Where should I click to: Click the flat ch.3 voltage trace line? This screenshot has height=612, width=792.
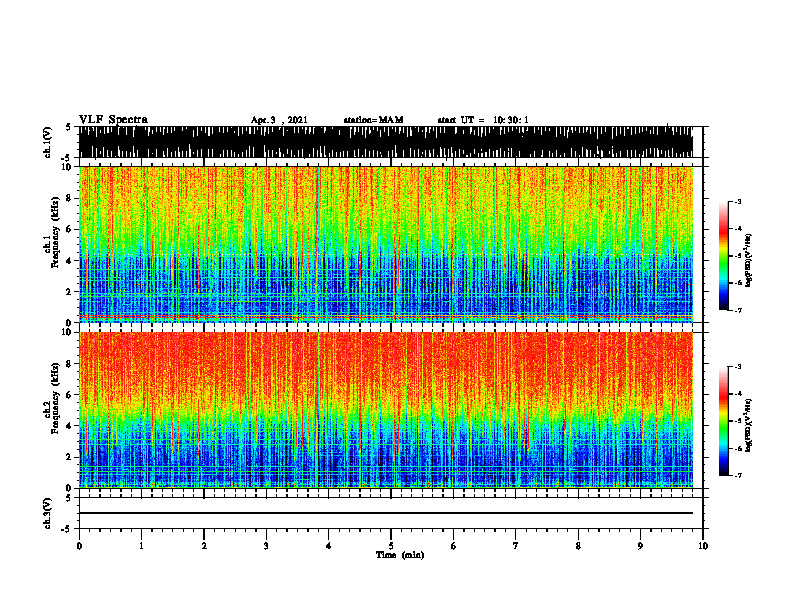pos(386,513)
